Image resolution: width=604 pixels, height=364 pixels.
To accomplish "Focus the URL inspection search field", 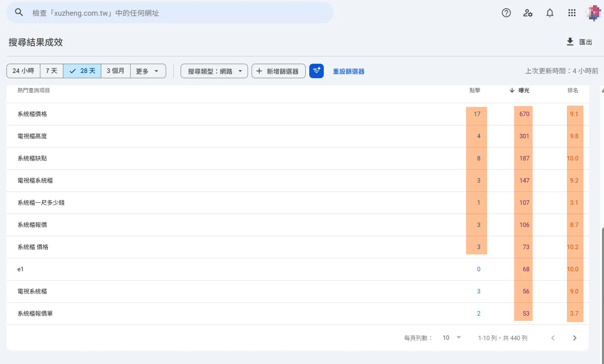I will 170,13.
